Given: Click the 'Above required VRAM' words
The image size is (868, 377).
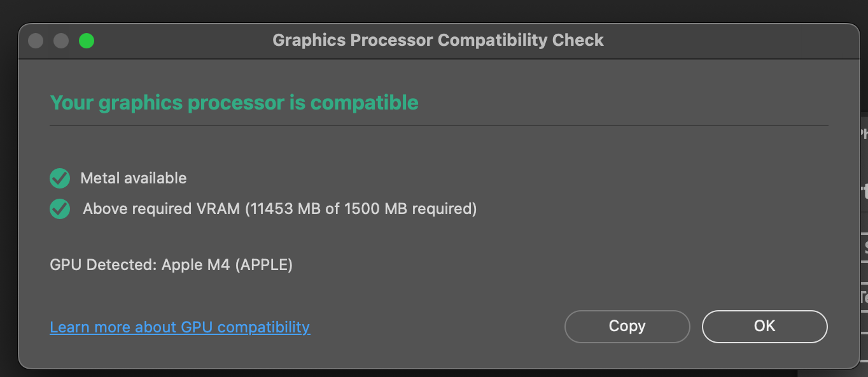Looking at the screenshot, I should pyautogui.click(x=162, y=208).
